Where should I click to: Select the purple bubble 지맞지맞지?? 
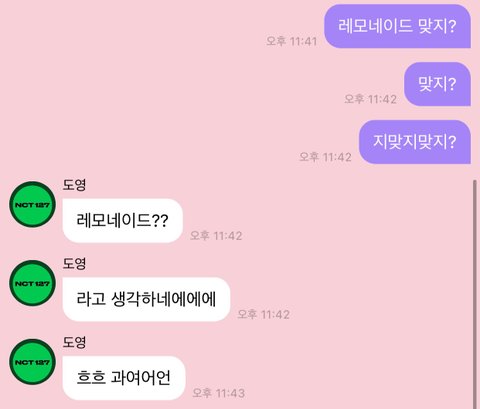point(415,142)
